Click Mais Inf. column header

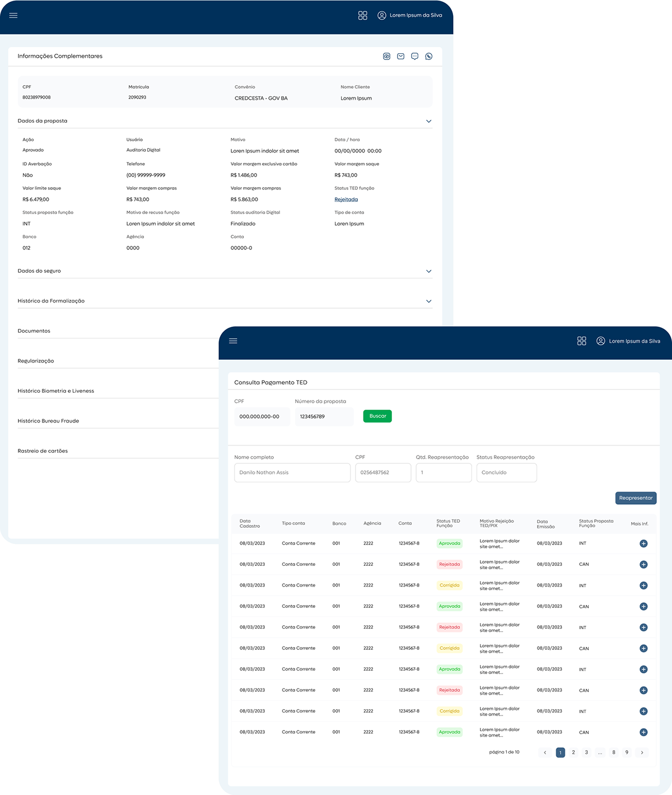click(640, 524)
